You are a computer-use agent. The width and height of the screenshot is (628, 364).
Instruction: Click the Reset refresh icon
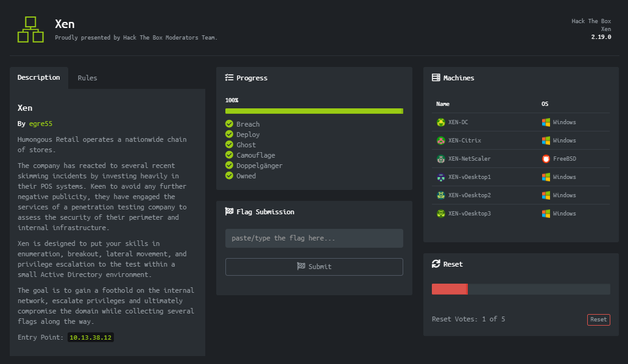pyautogui.click(x=435, y=264)
